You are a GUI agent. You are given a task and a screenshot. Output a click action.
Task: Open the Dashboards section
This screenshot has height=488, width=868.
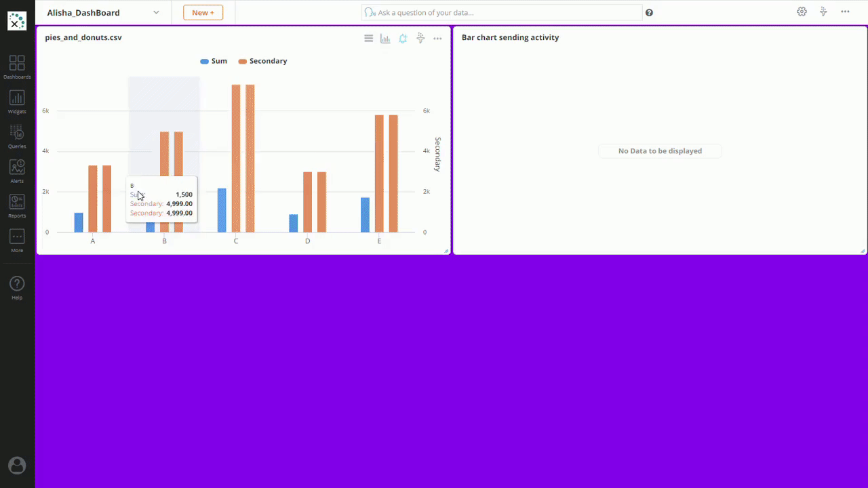click(17, 67)
